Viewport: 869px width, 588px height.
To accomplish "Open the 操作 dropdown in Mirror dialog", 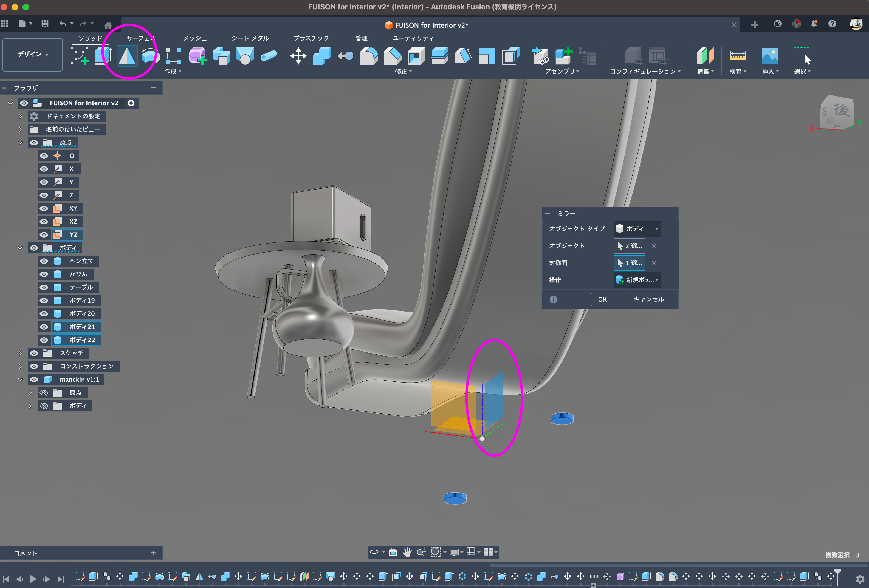I will [637, 280].
